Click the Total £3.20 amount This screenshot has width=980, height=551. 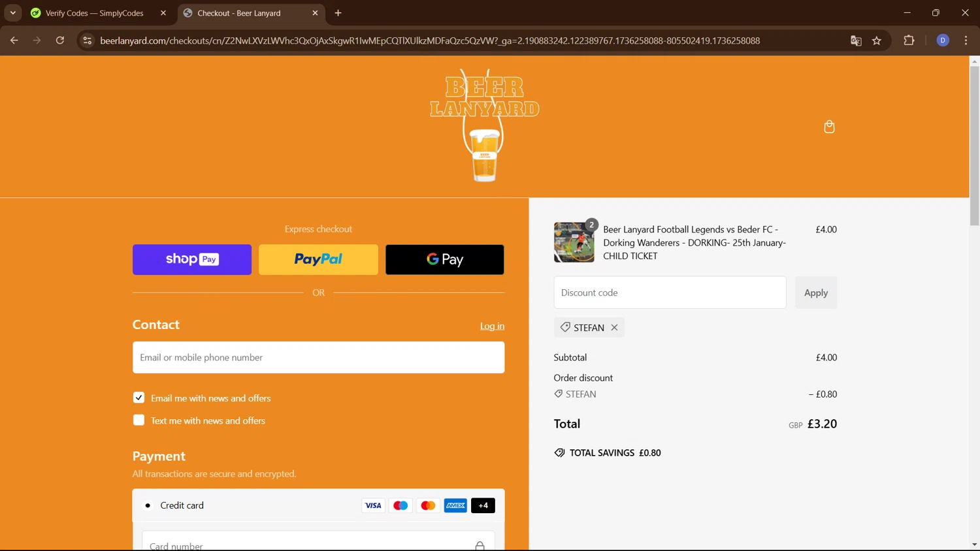[822, 424]
